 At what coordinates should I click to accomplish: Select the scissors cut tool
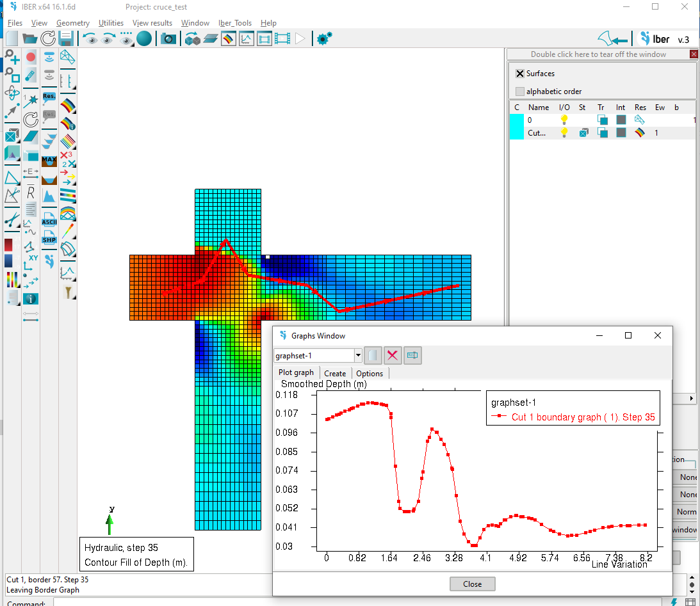[x=12, y=220]
